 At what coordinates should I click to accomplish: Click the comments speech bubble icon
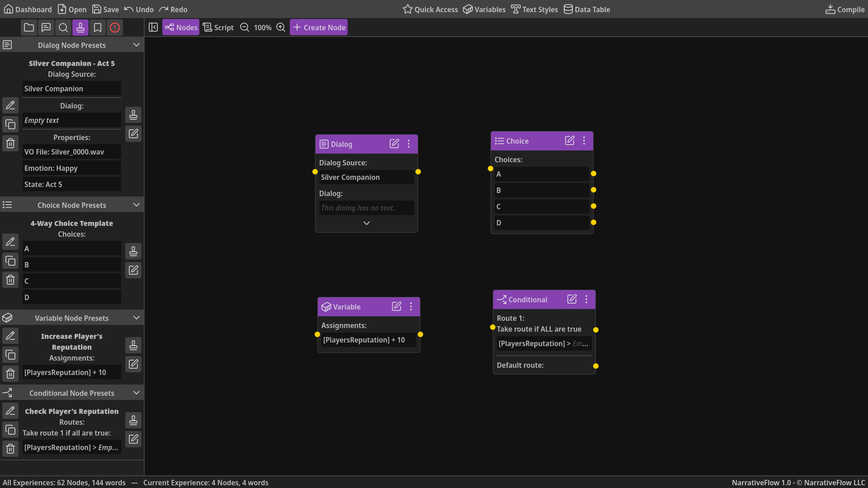click(46, 27)
